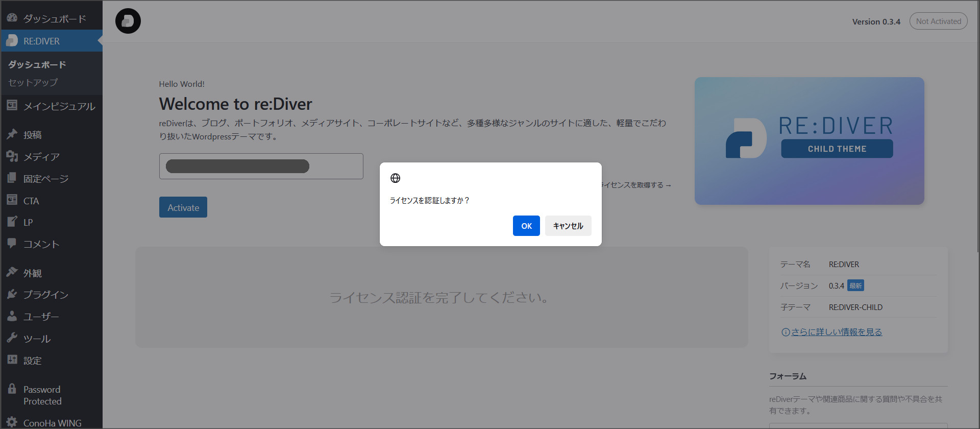The height and width of the screenshot is (429, 980).
Task: Open the メインビジュアル menu entry
Action: tap(59, 106)
